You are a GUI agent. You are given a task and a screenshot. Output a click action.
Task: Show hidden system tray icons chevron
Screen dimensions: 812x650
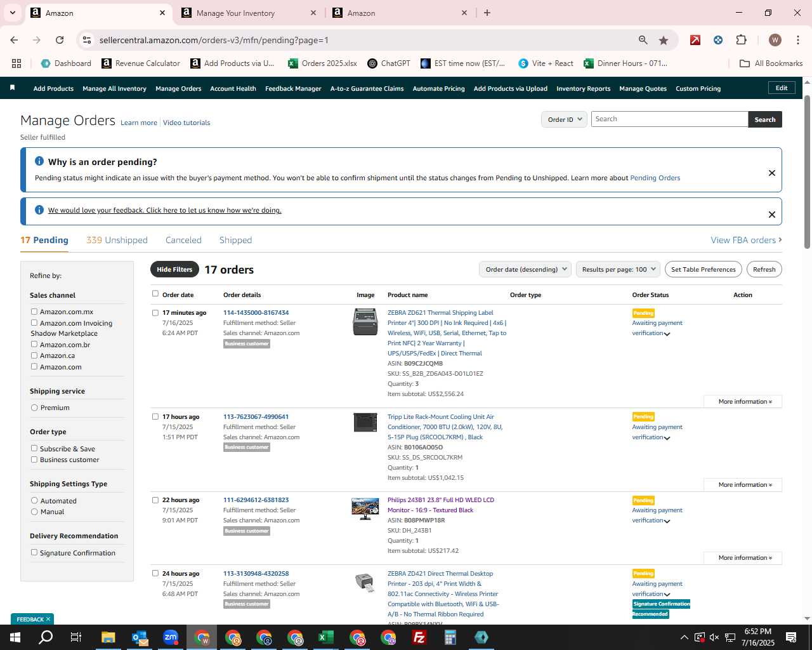684,637
